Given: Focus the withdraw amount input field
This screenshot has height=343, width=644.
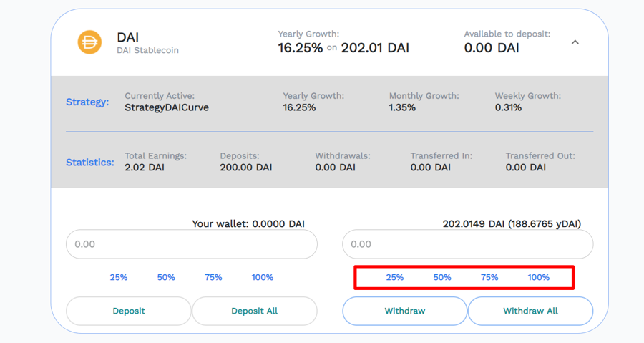Looking at the screenshot, I should 467,244.
